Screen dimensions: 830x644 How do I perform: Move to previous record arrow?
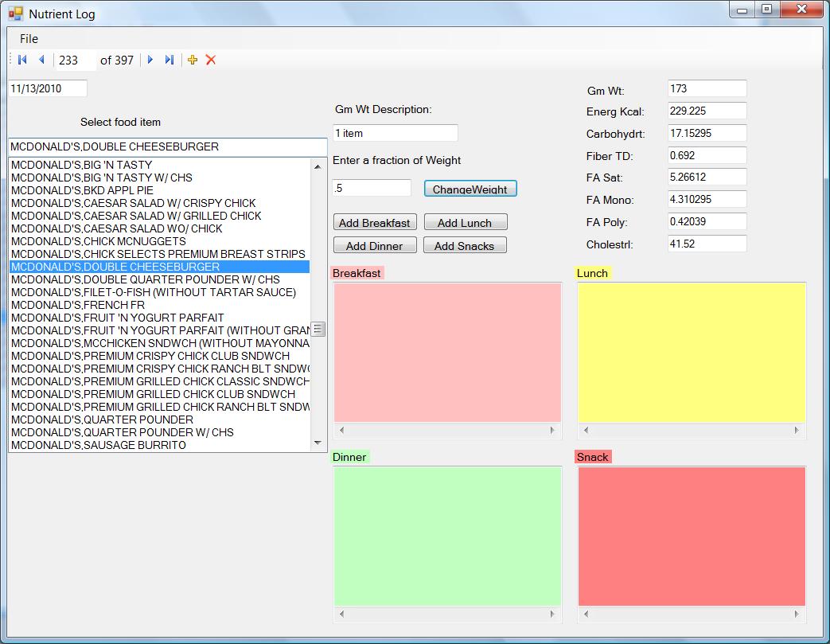coord(42,60)
